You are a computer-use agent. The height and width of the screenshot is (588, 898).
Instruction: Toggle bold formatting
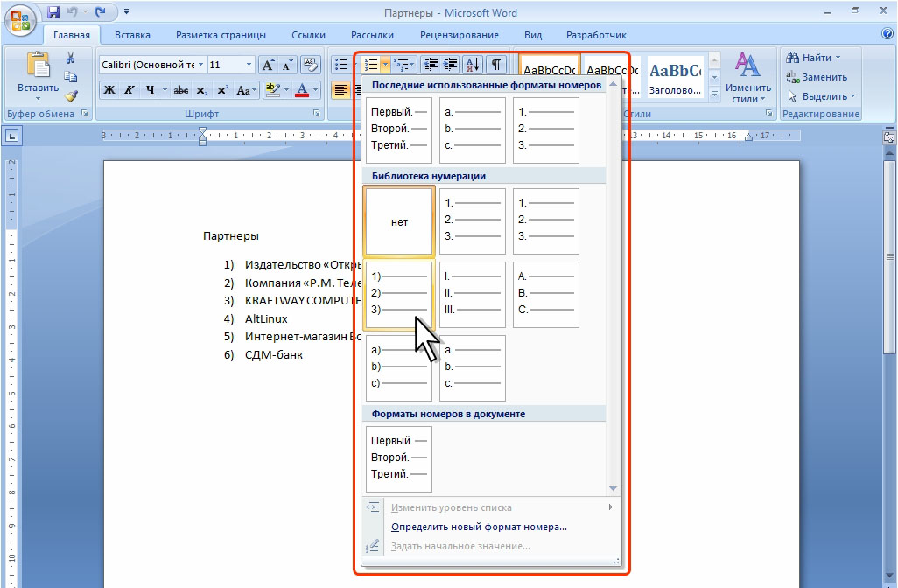109,90
